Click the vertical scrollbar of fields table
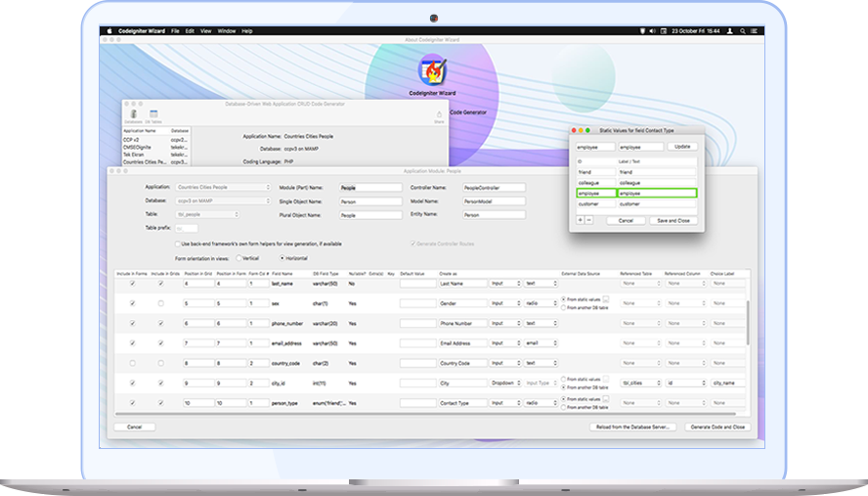Viewport: 868px width, 496px height. 748,324
